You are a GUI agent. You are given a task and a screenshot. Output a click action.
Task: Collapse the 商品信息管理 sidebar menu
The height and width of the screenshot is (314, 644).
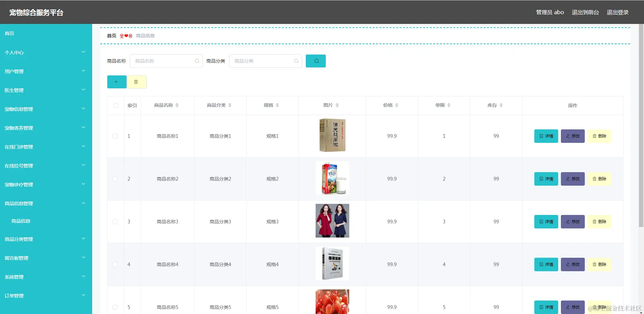46,203
